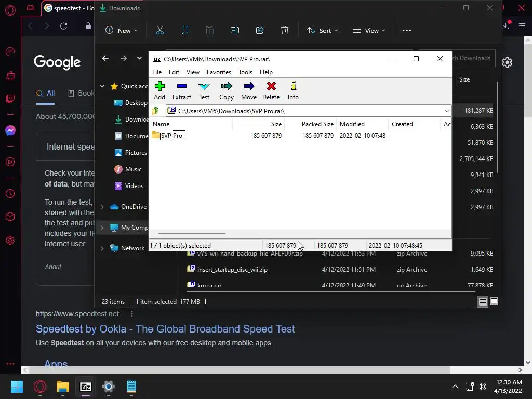Viewport: 532px width, 399px height.
Task: Select the SVP Pro folder in 7-Zip
Action: click(171, 136)
